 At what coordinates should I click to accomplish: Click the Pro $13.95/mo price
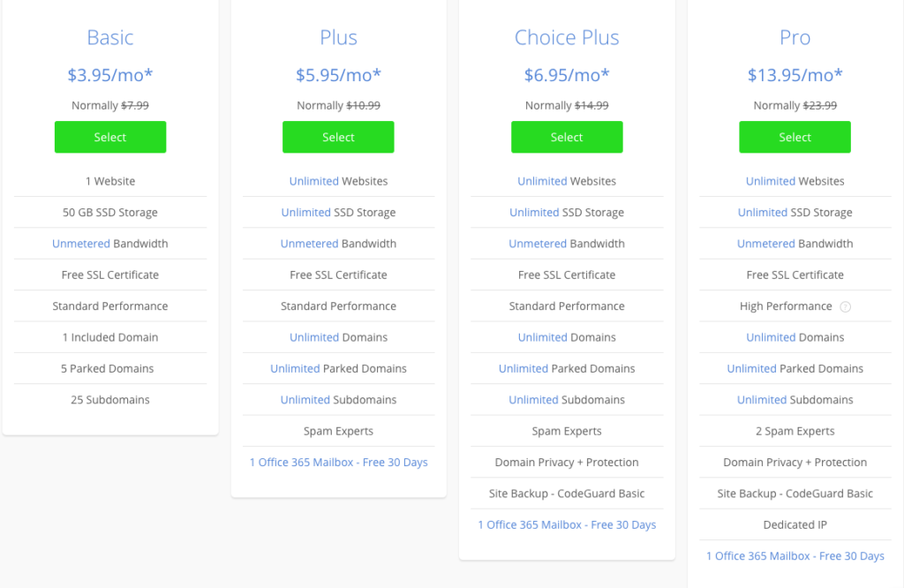[795, 75]
